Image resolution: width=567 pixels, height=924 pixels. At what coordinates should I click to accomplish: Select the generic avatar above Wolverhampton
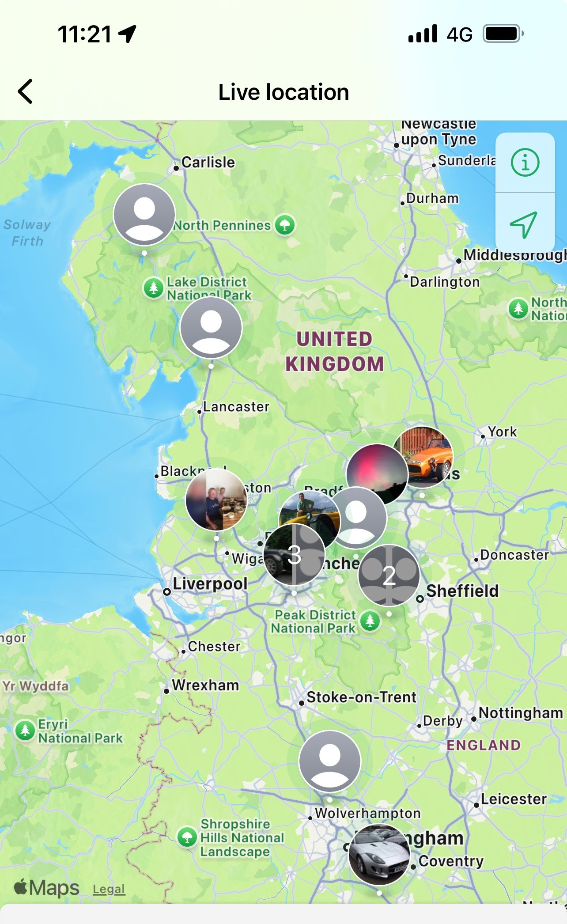tap(330, 761)
